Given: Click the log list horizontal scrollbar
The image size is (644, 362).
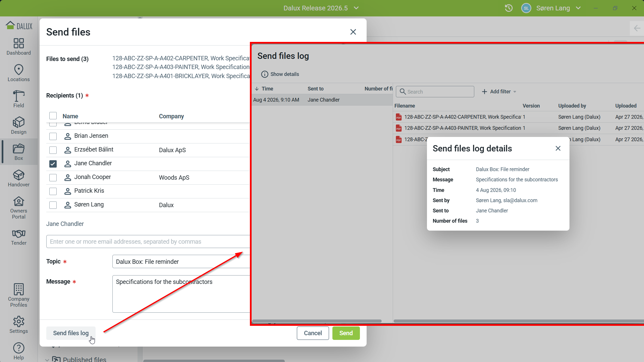Looking at the screenshot, I should click(x=317, y=321).
